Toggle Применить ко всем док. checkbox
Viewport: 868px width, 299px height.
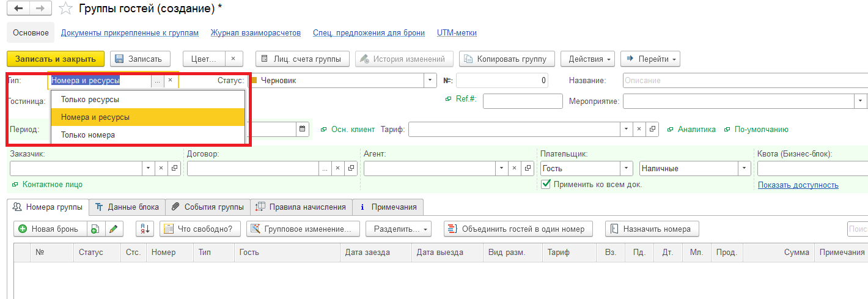tap(546, 183)
